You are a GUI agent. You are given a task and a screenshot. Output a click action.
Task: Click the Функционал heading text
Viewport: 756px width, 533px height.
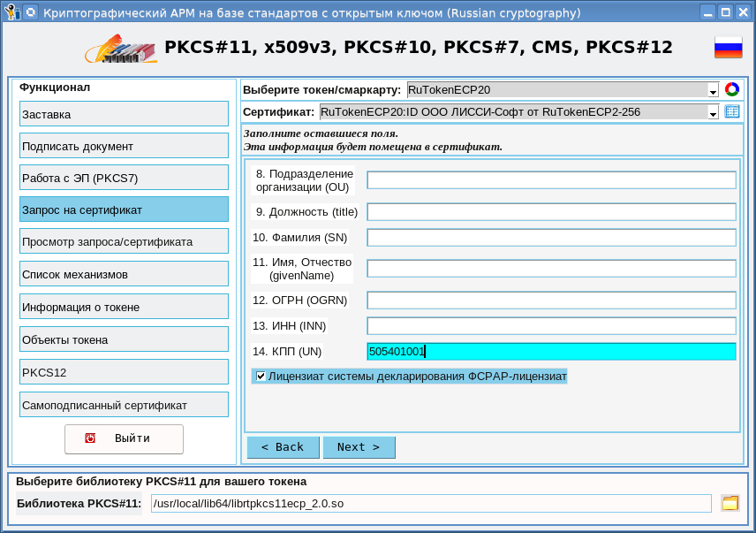55,88
